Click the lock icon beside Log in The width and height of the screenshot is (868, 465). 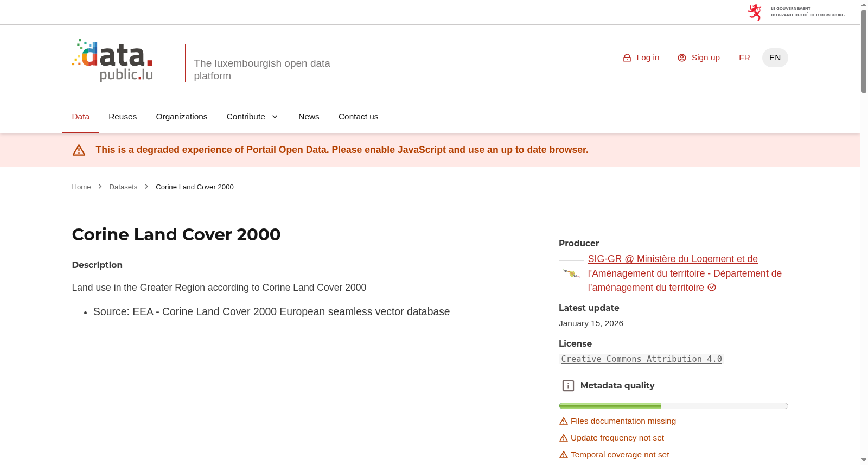point(627,58)
